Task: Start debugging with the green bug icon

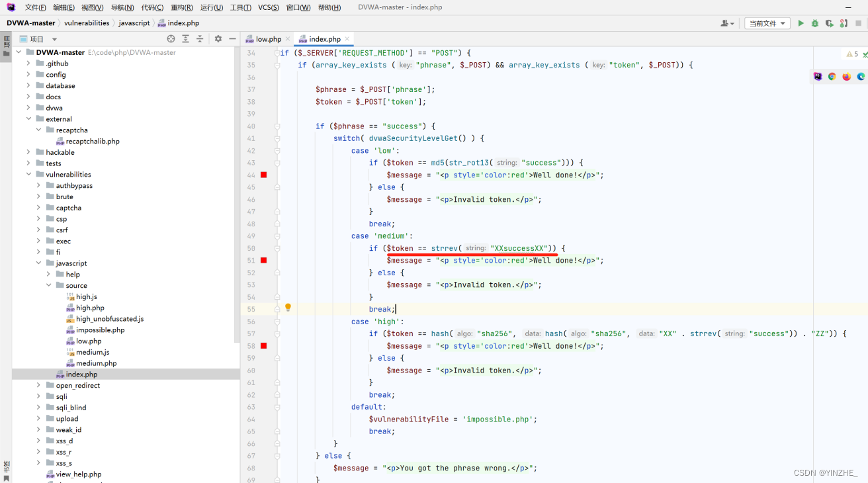Action: (815, 23)
